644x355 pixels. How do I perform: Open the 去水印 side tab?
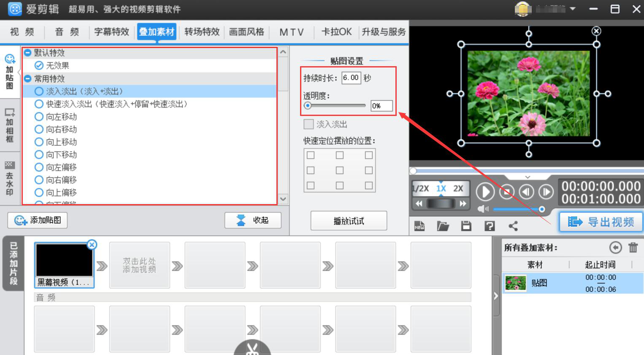10,178
